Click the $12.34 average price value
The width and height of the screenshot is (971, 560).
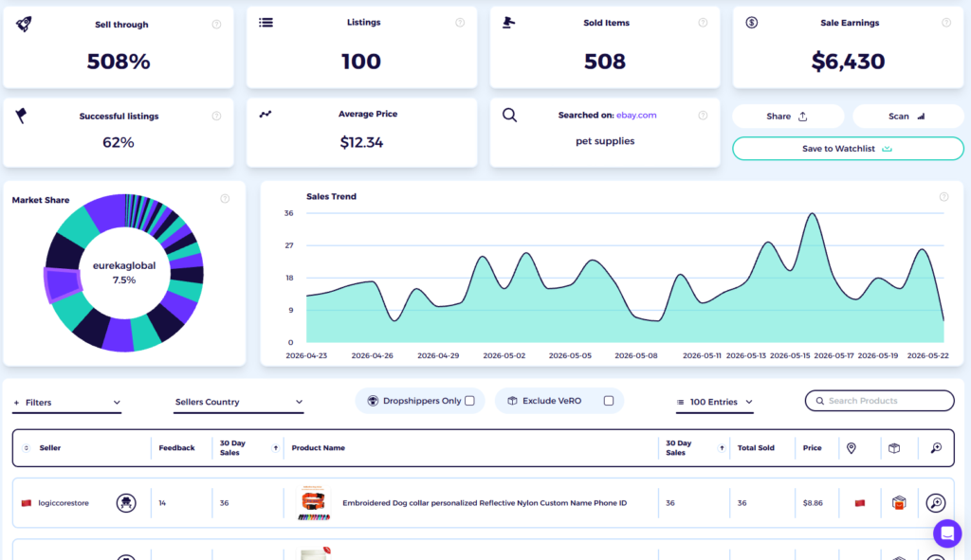361,142
